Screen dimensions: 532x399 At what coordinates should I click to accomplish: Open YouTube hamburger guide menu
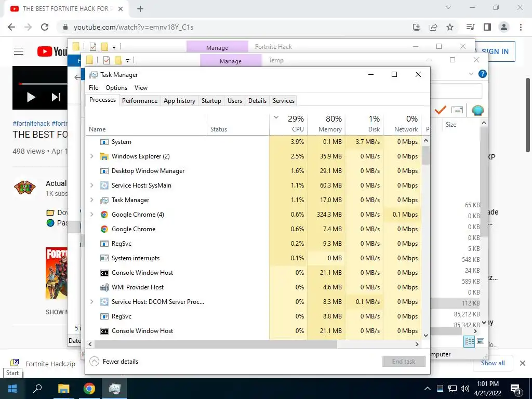pos(19,51)
